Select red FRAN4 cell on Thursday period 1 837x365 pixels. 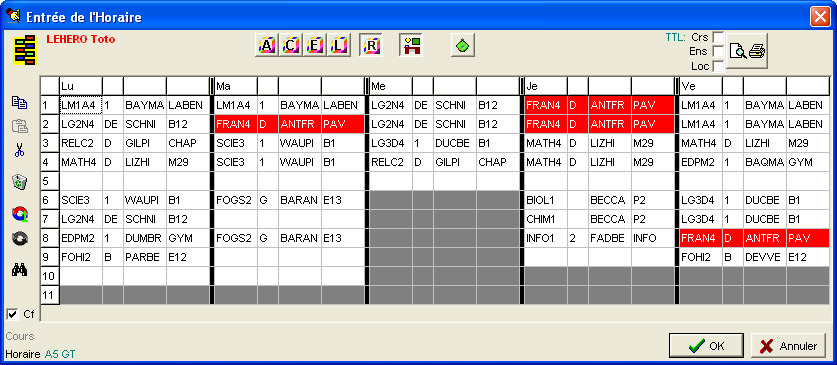pyautogui.click(x=546, y=105)
